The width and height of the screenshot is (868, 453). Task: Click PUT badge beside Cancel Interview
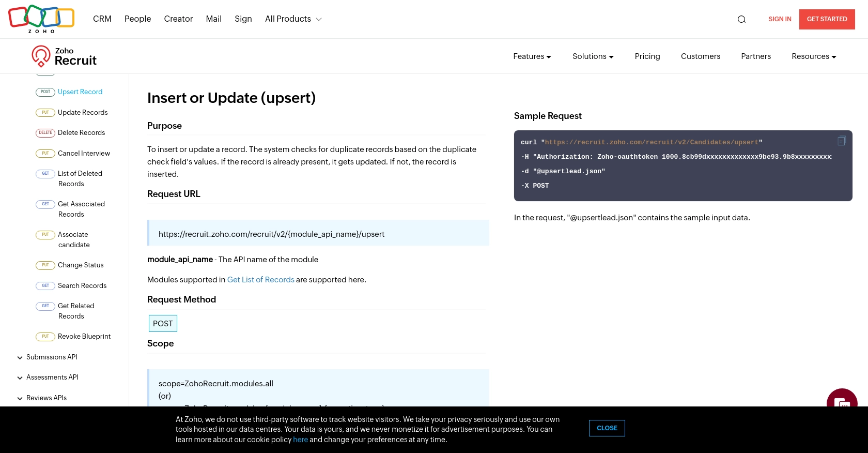(45, 154)
